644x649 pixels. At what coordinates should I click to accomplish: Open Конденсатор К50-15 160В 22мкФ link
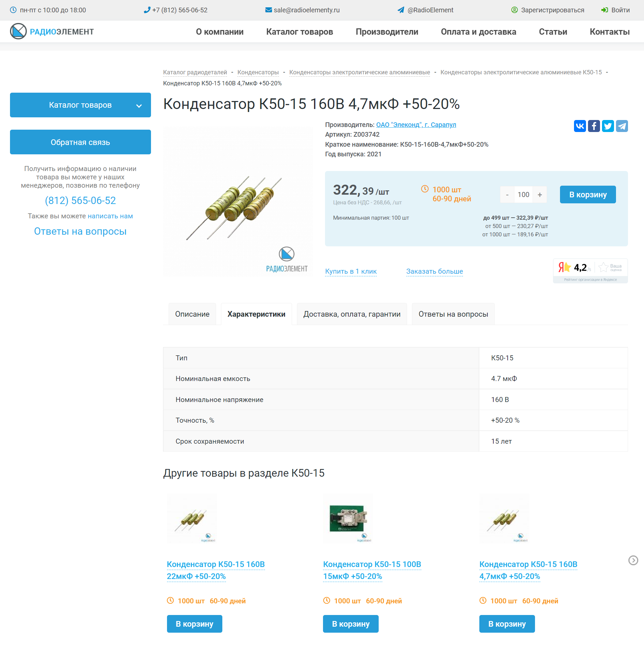point(216,570)
